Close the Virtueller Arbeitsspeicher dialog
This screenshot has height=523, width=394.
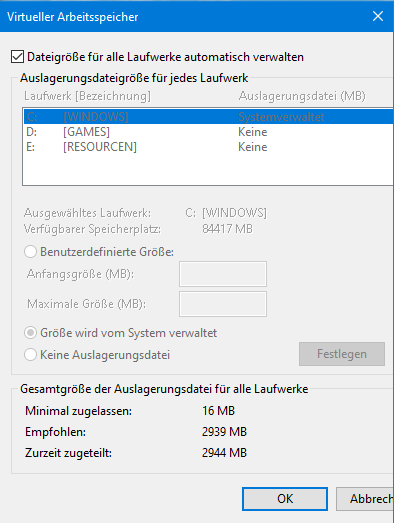point(378,16)
